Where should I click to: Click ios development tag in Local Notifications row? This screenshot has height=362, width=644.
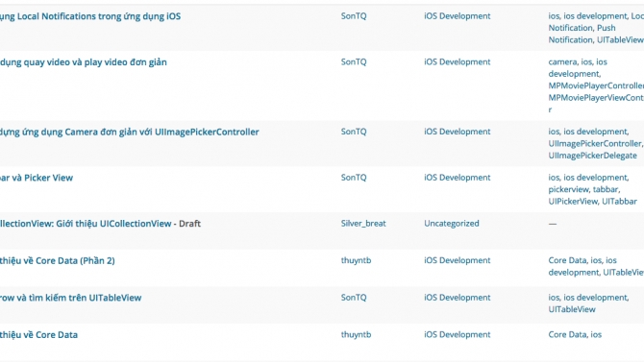595,16
